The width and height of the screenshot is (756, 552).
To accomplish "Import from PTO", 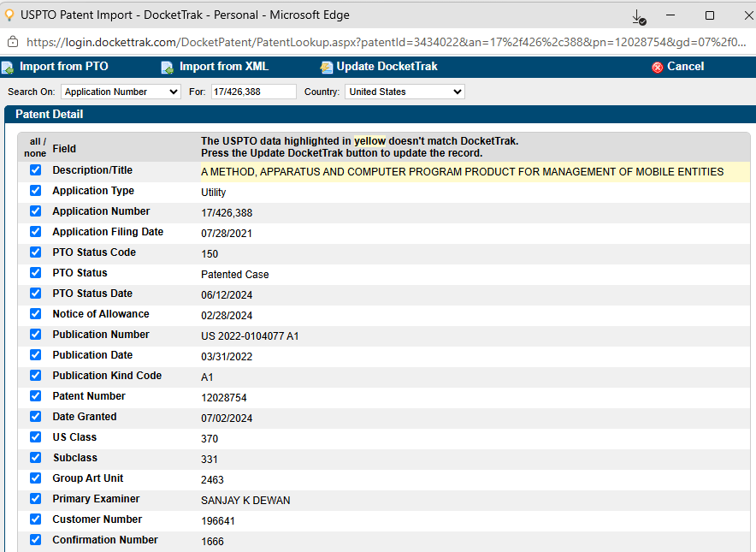I will tap(63, 67).
